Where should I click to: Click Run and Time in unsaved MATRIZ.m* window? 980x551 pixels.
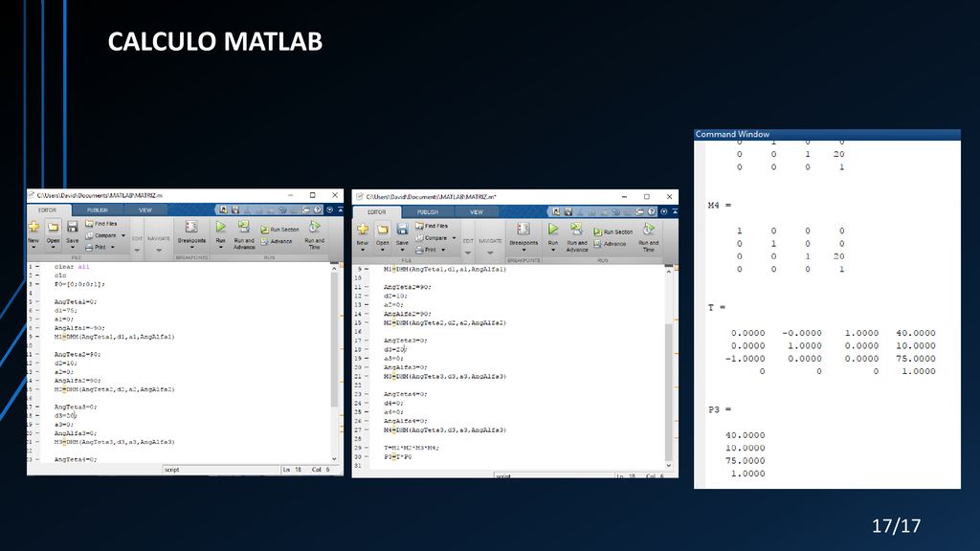[x=649, y=237]
